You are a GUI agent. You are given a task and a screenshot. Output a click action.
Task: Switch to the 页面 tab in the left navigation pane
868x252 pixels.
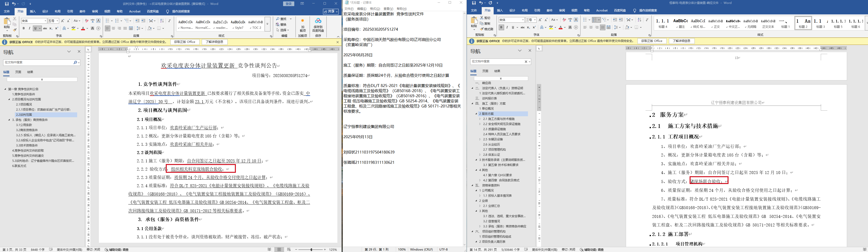click(x=18, y=72)
